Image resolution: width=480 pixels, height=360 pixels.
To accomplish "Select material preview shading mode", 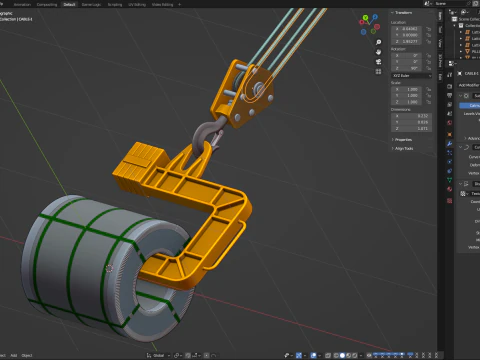I will click(x=348, y=355).
